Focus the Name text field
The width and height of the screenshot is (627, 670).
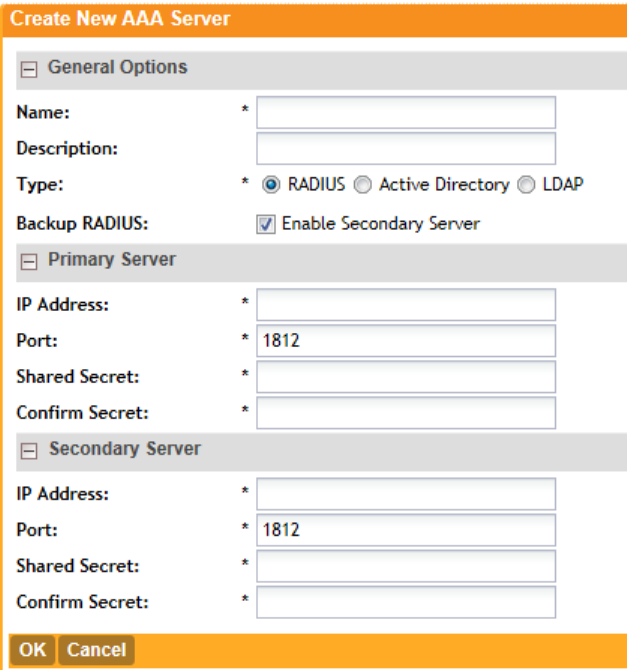pyautogui.click(x=405, y=113)
